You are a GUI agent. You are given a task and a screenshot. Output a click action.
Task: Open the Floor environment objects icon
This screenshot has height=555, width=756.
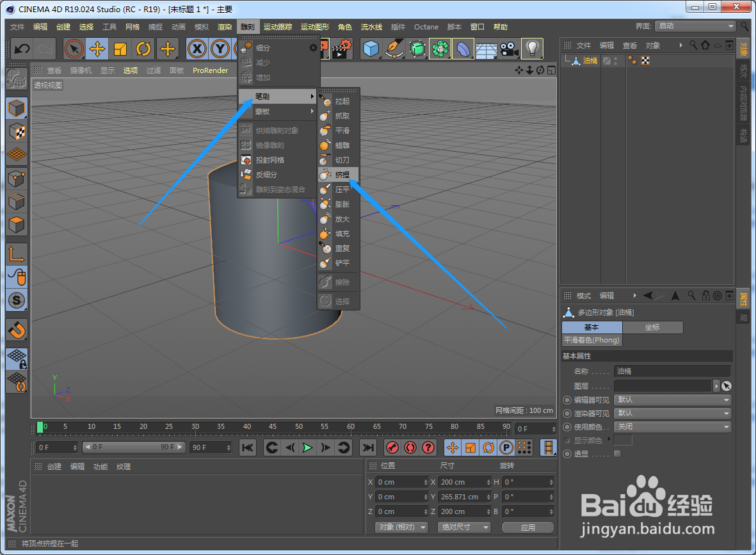(x=486, y=49)
